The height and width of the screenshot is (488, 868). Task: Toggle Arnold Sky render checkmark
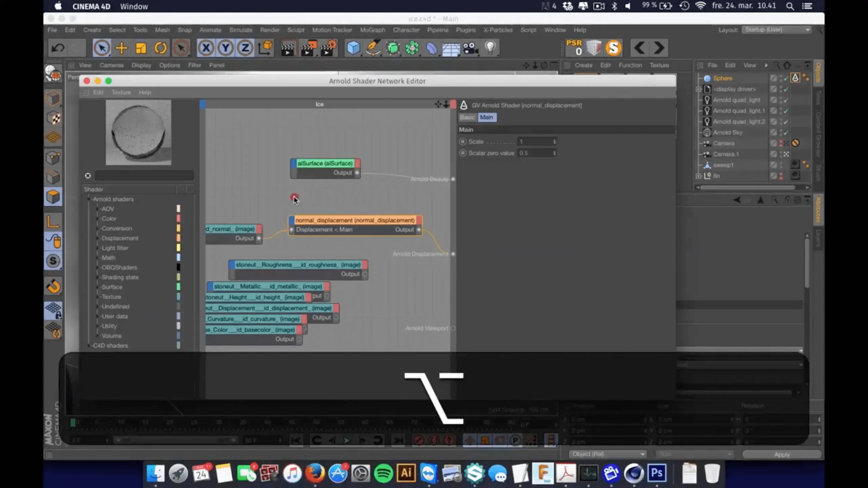click(x=786, y=133)
